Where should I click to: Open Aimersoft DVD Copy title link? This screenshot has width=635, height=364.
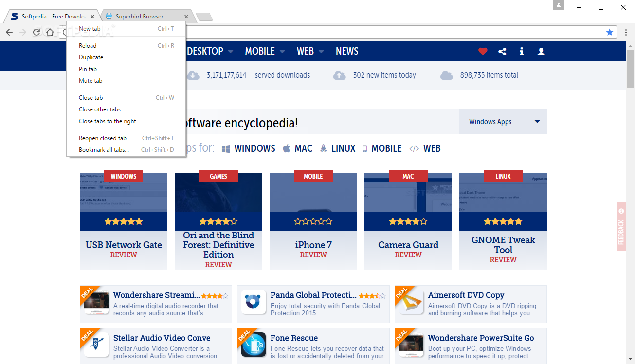466,295
